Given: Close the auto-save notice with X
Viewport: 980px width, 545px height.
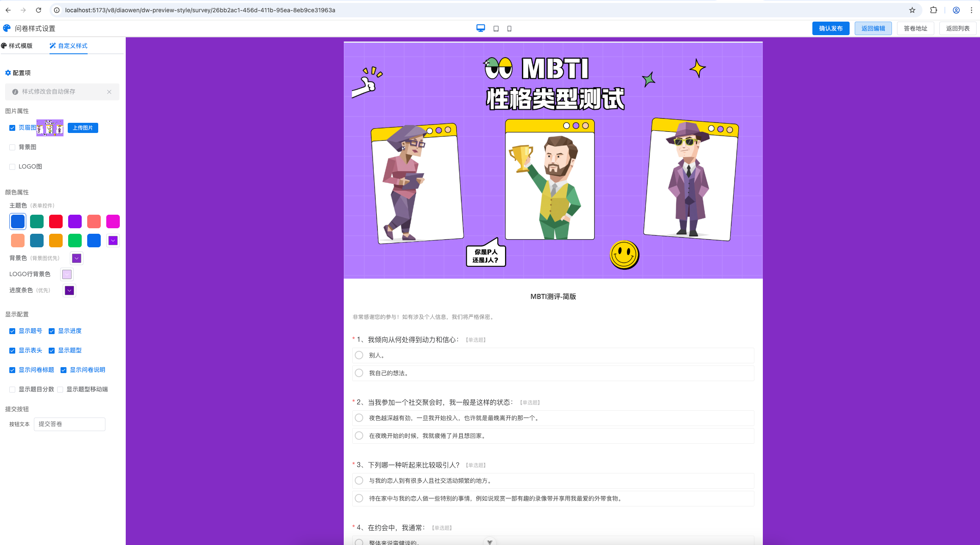Looking at the screenshot, I should tap(109, 92).
